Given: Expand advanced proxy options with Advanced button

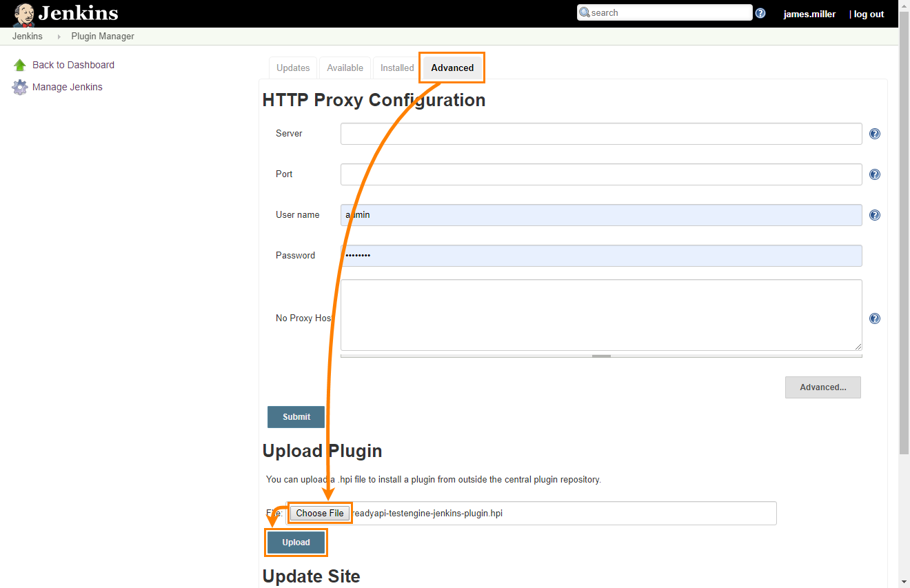Looking at the screenshot, I should 822,387.
